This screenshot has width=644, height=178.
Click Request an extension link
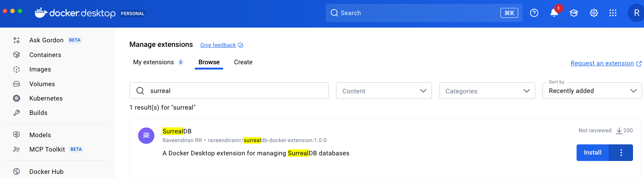602,63
